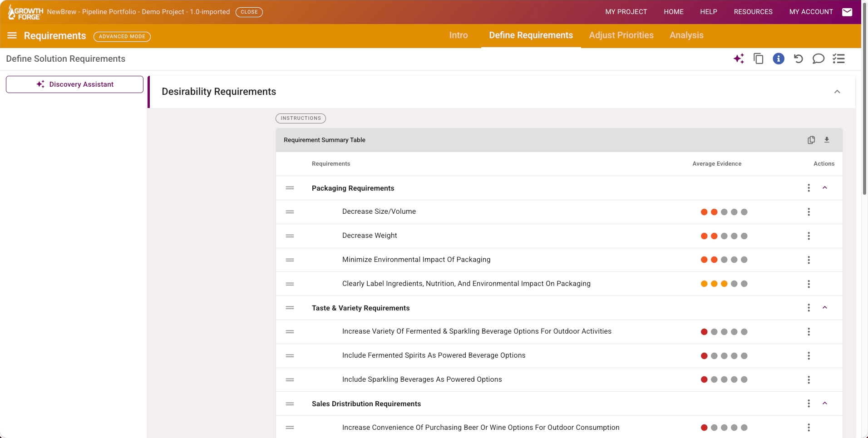Image resolution: width=868 pixels, height=438 pixels.
Task: Collapse the Packaging Requirements group
Action: [x=825, y=188]
